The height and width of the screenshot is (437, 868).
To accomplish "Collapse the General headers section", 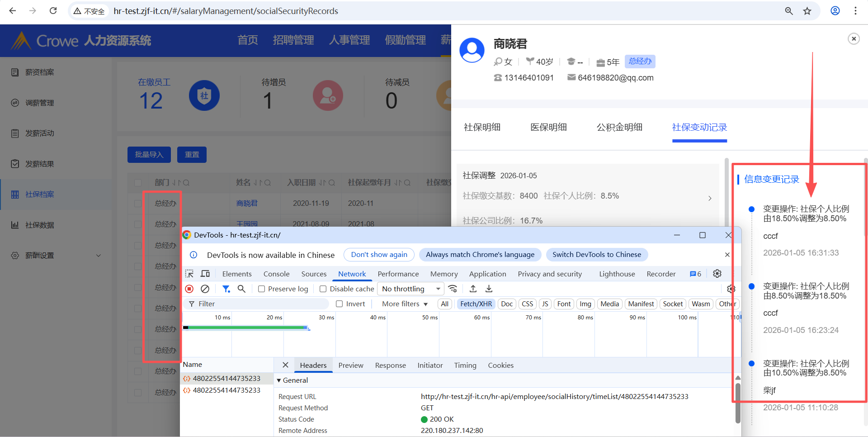I will coord(279,380).
